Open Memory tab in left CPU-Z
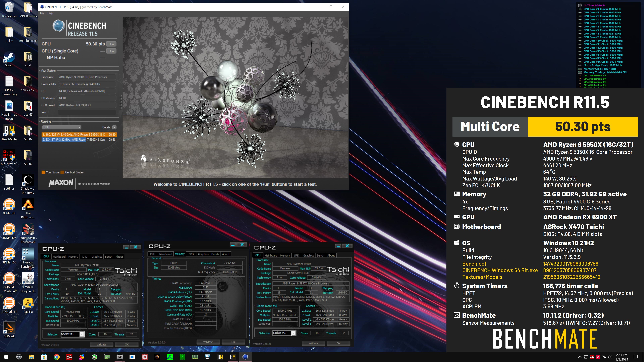The height and width of the screenshot is (362, 644). click(73, 257)
